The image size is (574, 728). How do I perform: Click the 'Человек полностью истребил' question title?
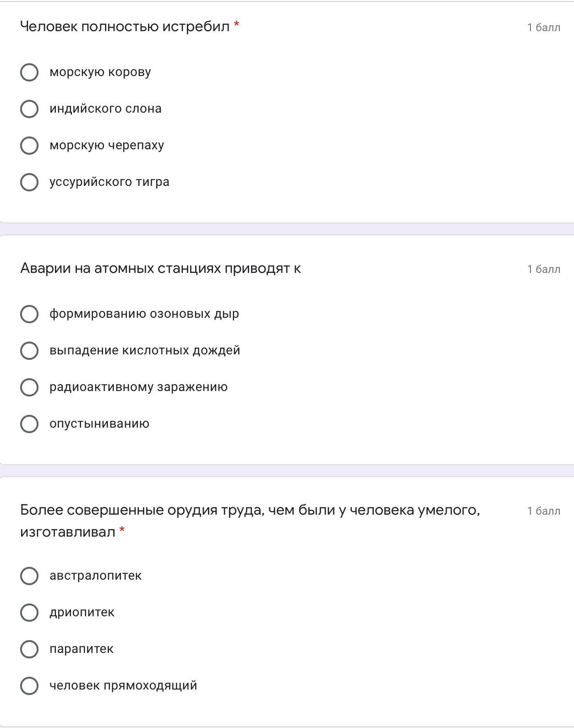coord(125,27)
